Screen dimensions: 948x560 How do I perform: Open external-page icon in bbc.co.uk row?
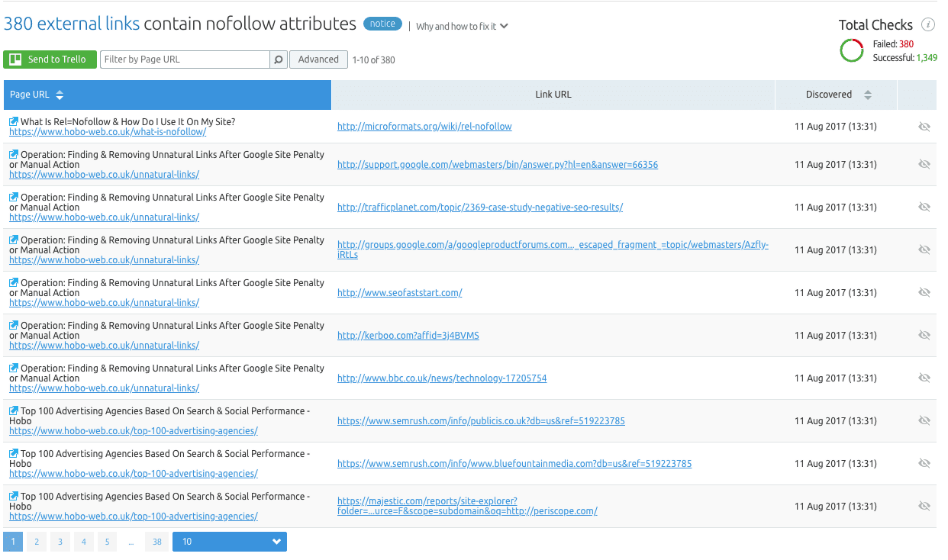(x=14, y=368)
